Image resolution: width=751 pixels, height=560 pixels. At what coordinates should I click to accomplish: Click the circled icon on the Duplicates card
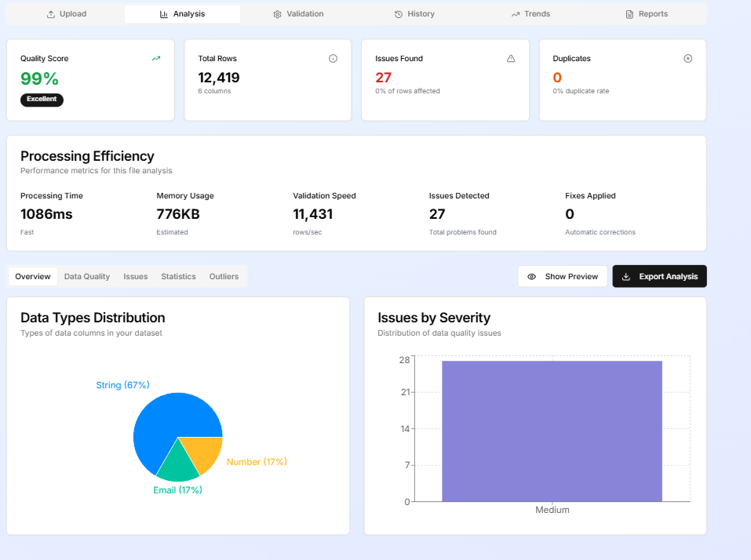(x=687, y=58)
